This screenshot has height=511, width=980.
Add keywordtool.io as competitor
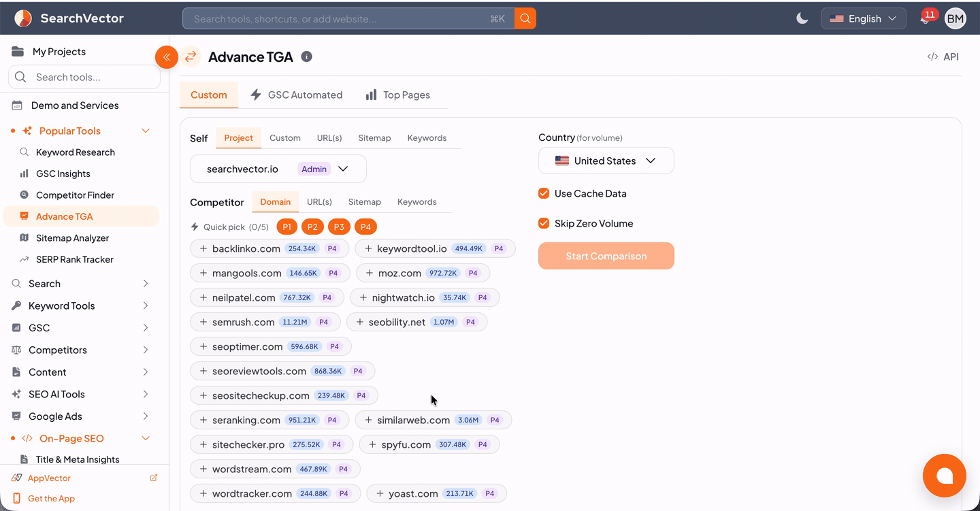tap(436, 248)
